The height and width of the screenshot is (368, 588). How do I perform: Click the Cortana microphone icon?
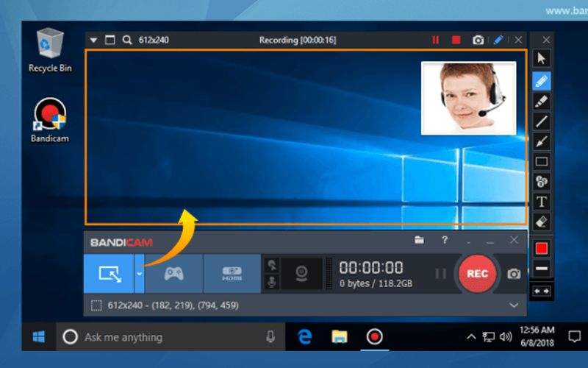270,337
